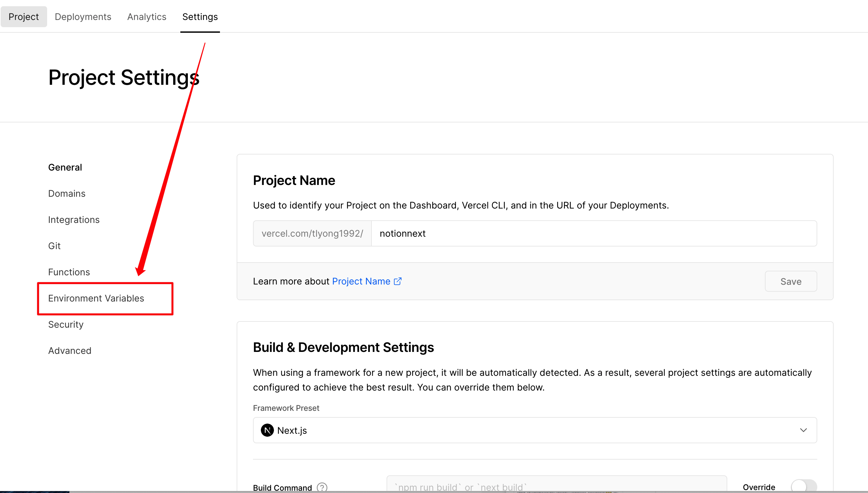
Task: Go to Domains settings
Action: tap(67, 193)
